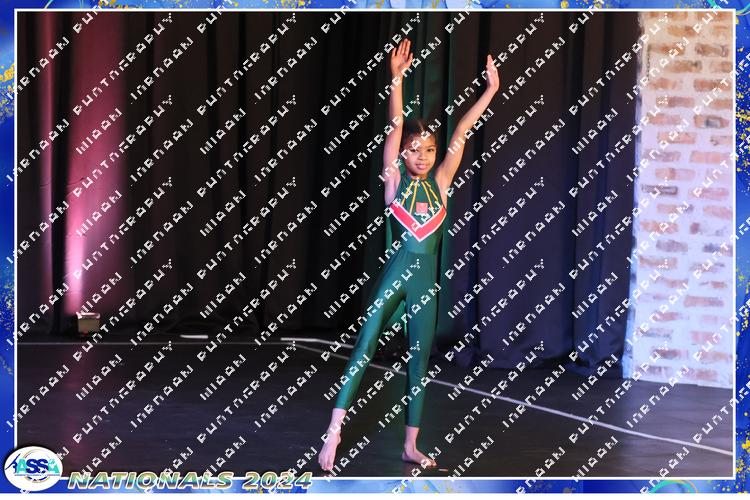This screenshot has height=500, width=750.
Task: Click the dancer's green leotard chest emblem
Action: (421, 207)
